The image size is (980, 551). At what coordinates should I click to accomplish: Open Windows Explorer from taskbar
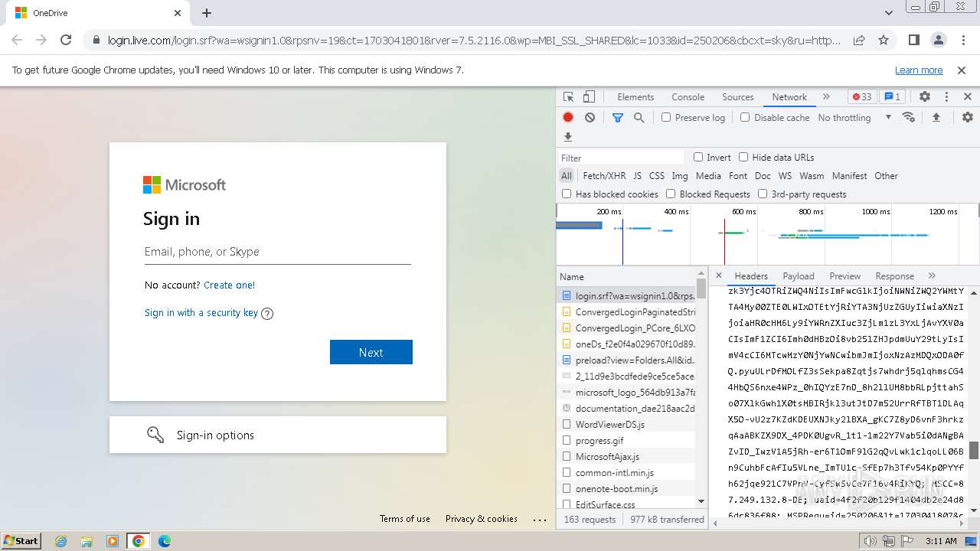[87, 541]
